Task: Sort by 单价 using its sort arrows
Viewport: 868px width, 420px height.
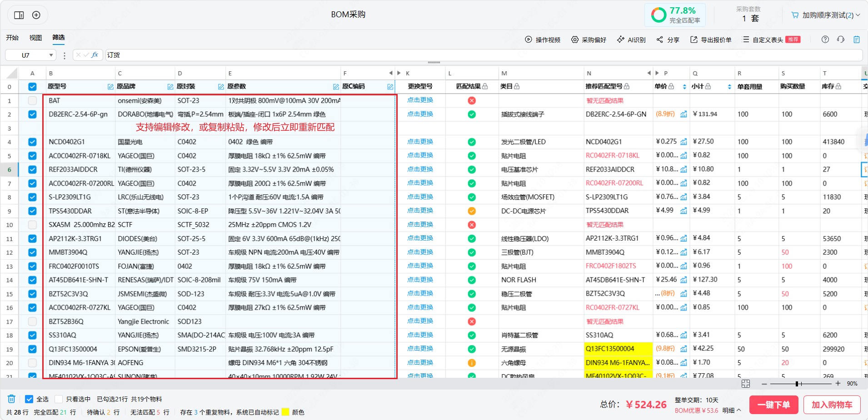Action: point(684,87)
